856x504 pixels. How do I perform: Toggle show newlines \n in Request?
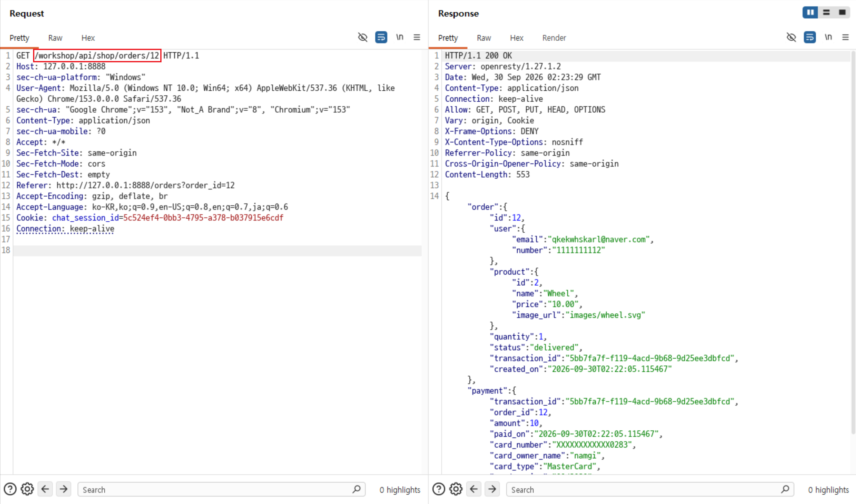399,37
